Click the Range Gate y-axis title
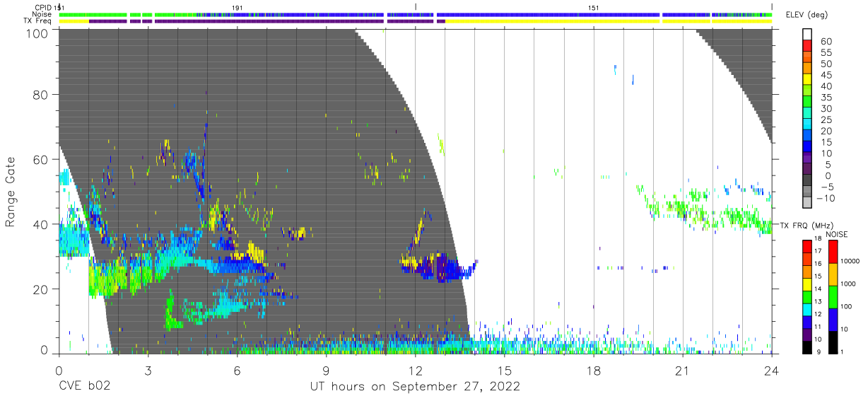The width and height of the screenshot is (868, 401). coord(11,192)
